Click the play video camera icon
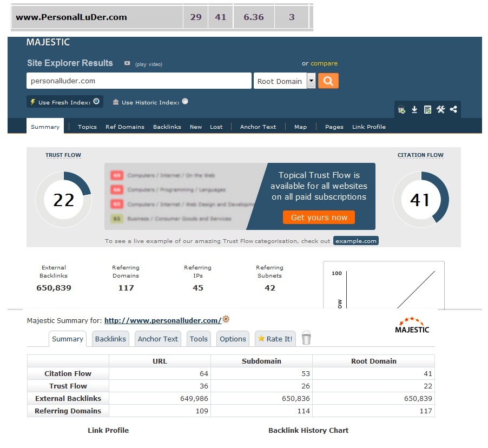 click(127, 63)
